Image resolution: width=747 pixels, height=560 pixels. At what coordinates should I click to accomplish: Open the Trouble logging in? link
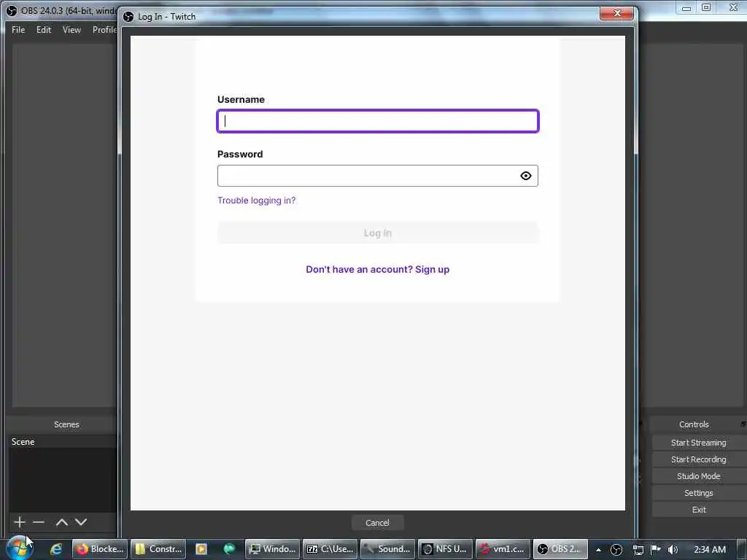coord(256,201)
